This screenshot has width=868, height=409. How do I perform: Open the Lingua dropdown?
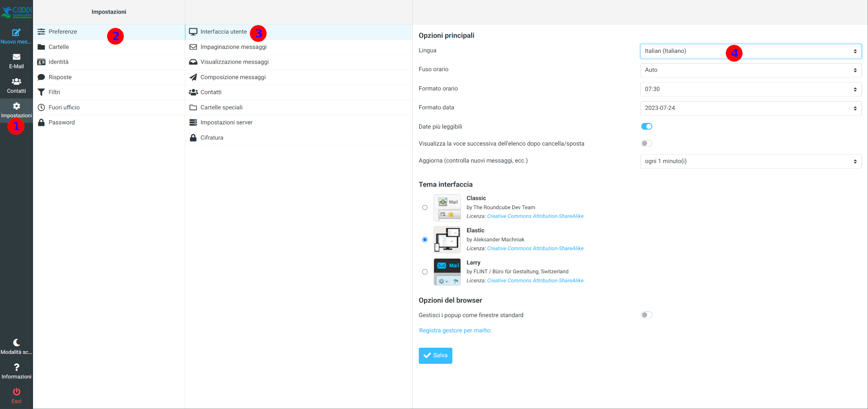click(750, 51)
